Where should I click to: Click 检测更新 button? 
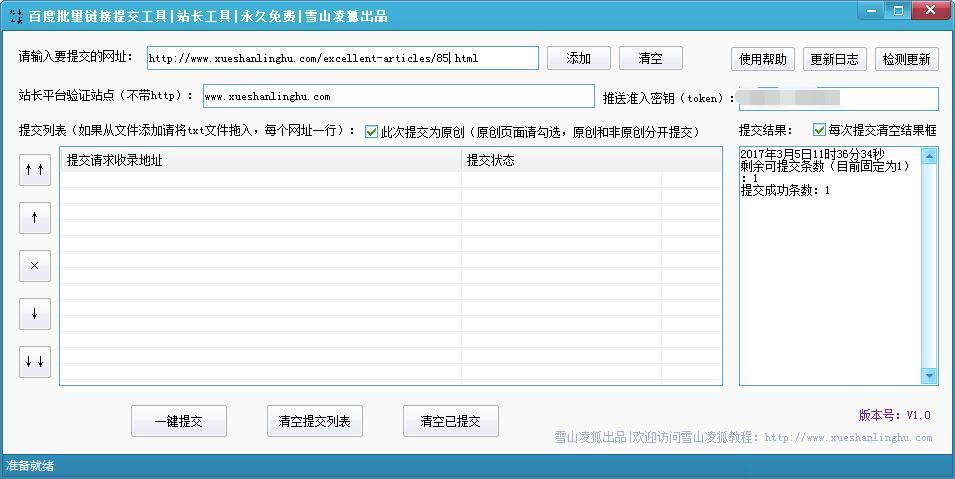pos(907,59)
